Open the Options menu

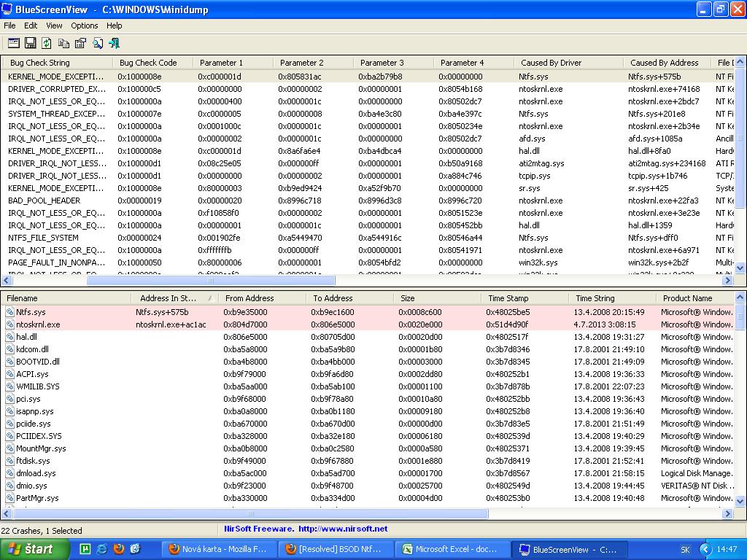click(x=85, y=26)
